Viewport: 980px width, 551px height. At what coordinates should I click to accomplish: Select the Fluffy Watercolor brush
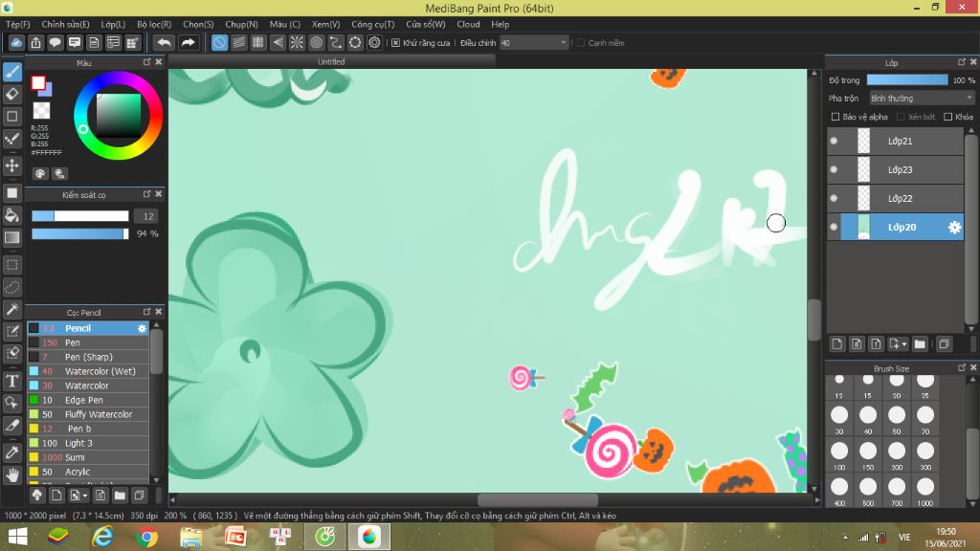(x=88, y=414)
